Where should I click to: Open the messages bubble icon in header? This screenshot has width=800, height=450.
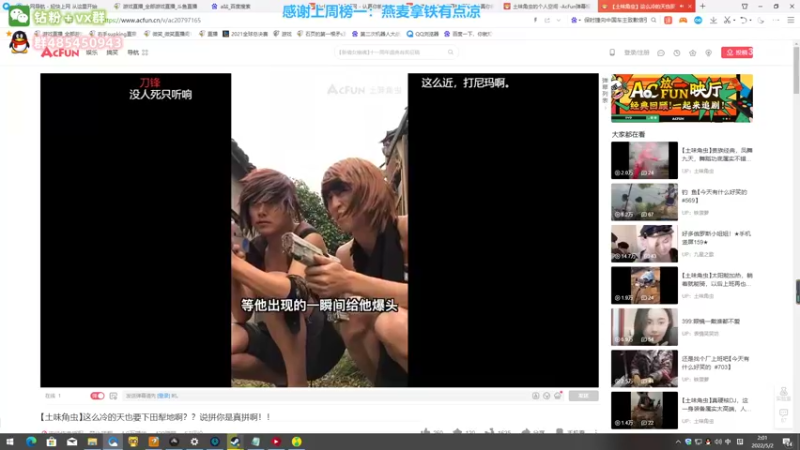(x=661, y=53)
